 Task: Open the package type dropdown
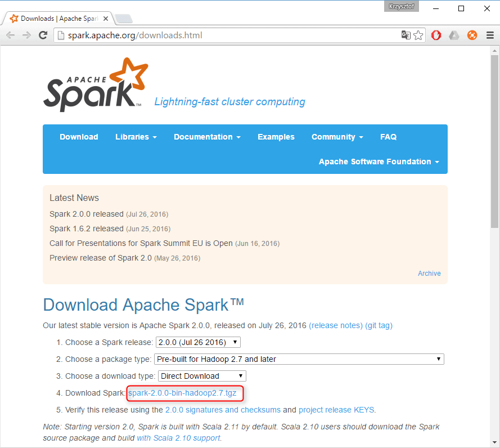[299, 359]
